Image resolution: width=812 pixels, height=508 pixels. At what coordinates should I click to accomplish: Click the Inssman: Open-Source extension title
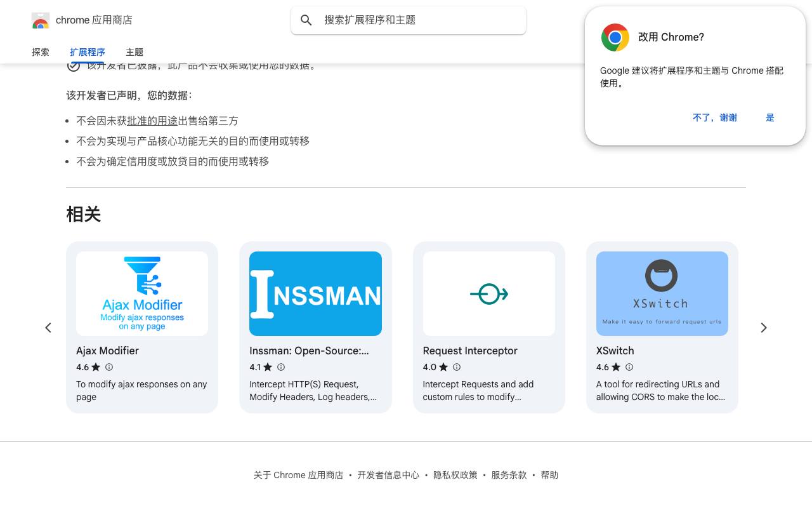coord(309,351)
